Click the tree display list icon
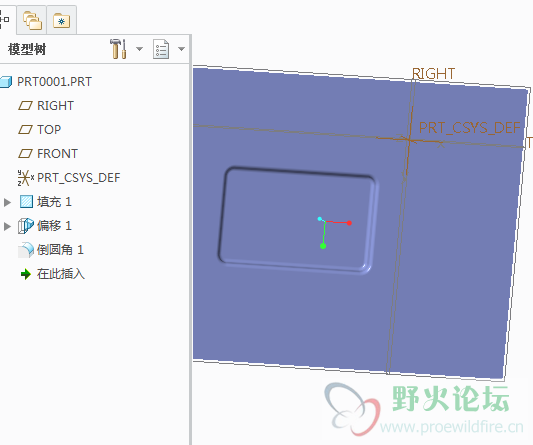 (161, 49)
